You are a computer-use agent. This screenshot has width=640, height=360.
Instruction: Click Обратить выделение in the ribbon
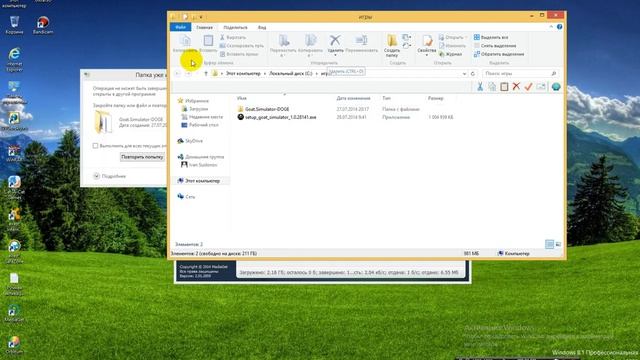499,54
